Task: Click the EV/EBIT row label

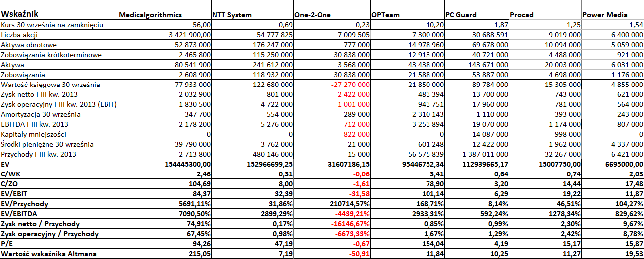Action: [x=14, y=194]
